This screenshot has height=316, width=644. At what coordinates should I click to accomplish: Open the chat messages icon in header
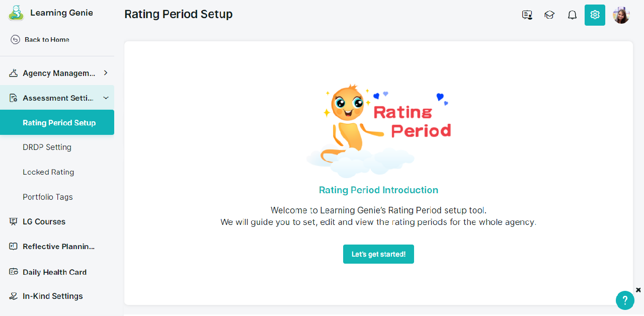coord(527,15)
